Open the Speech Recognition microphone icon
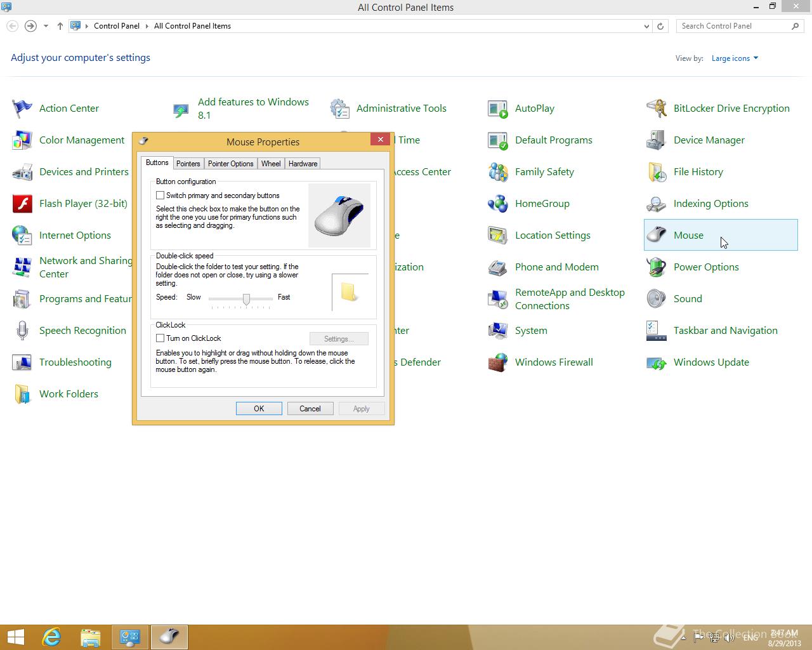Image resolution: width=812 pixels, height=650 pixels. (x=22, y=331)
